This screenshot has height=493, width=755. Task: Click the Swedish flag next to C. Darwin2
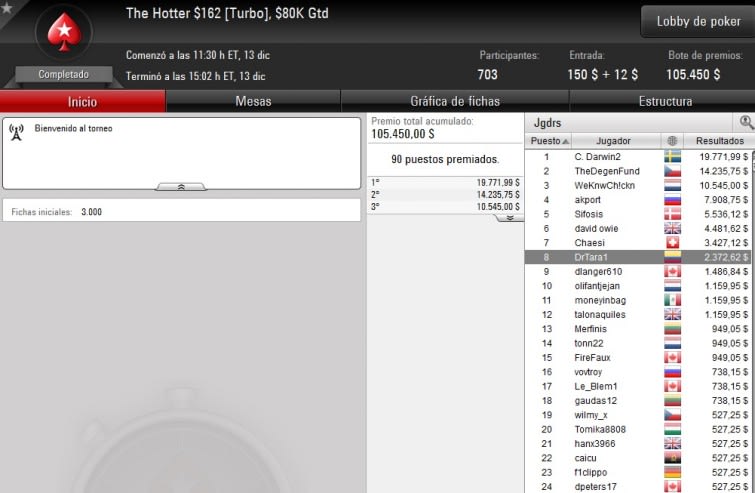tap(672, 156)
